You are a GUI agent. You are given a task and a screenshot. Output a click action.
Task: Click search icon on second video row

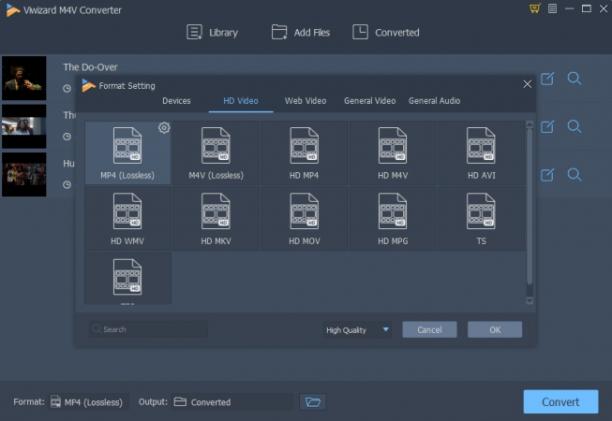point(574,127)
